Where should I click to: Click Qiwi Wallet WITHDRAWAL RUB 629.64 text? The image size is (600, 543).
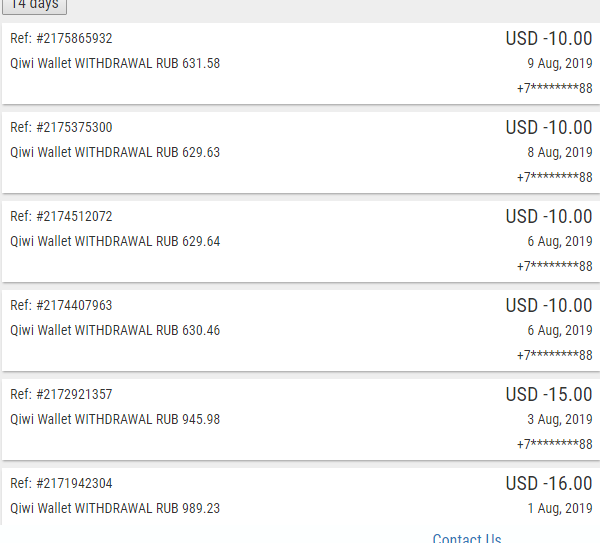115,242
